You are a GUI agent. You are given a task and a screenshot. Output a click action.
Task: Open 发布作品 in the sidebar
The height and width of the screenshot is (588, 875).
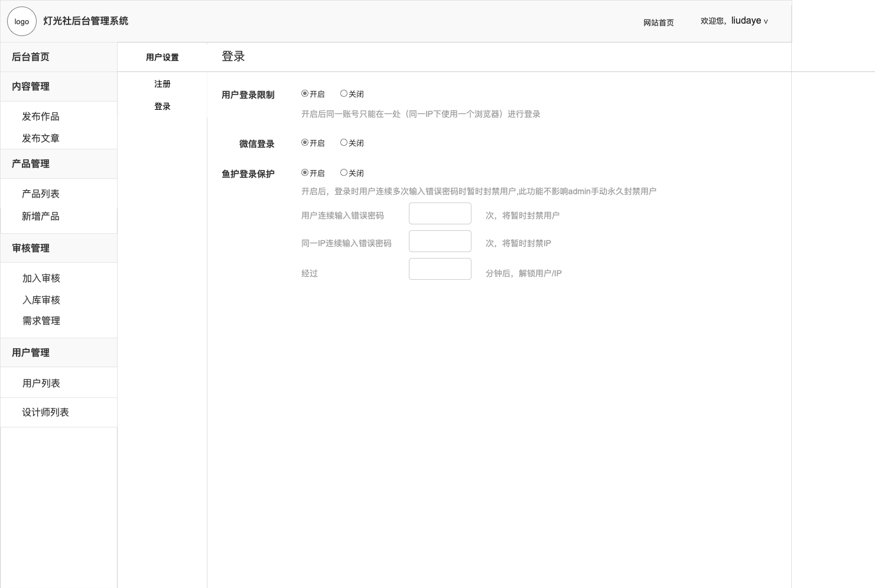[41, 116]
